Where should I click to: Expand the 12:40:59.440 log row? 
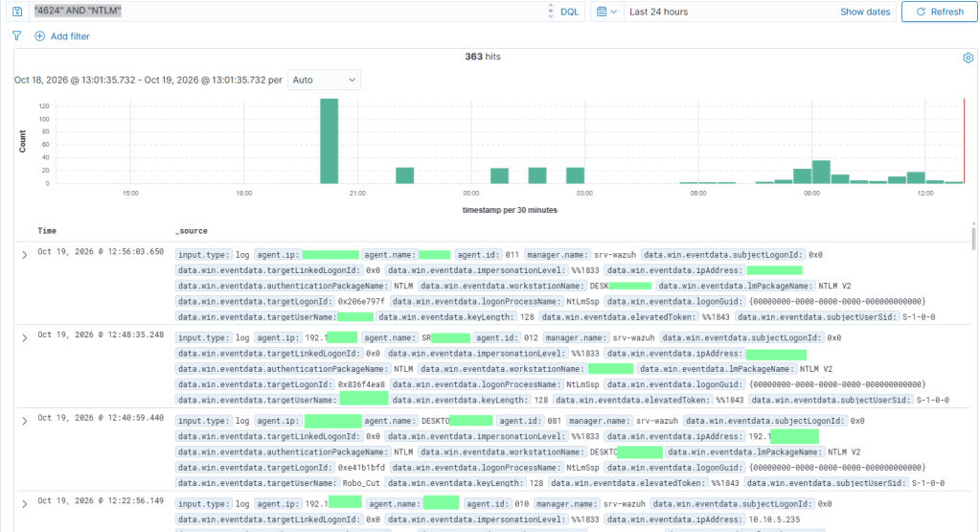(24, 422)
